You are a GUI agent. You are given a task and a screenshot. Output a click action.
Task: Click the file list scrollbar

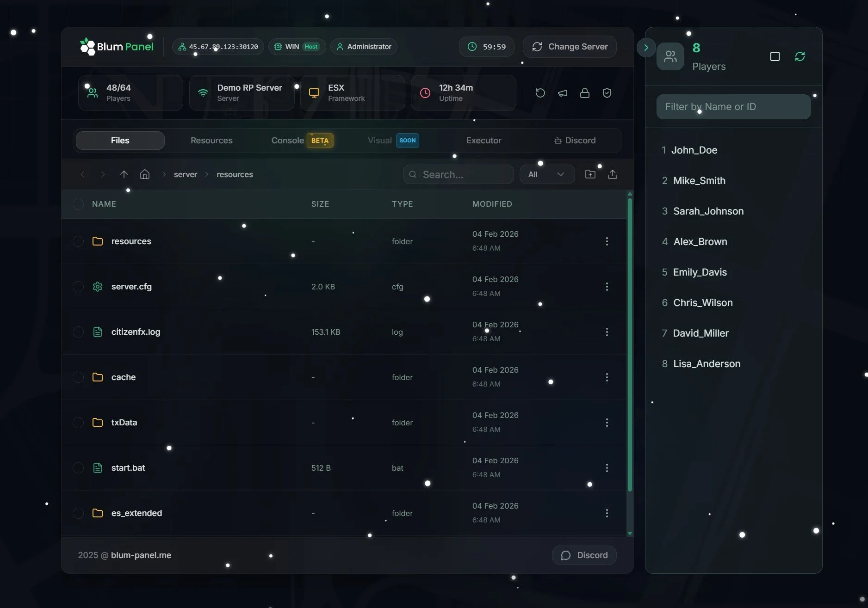pos(630,344)
